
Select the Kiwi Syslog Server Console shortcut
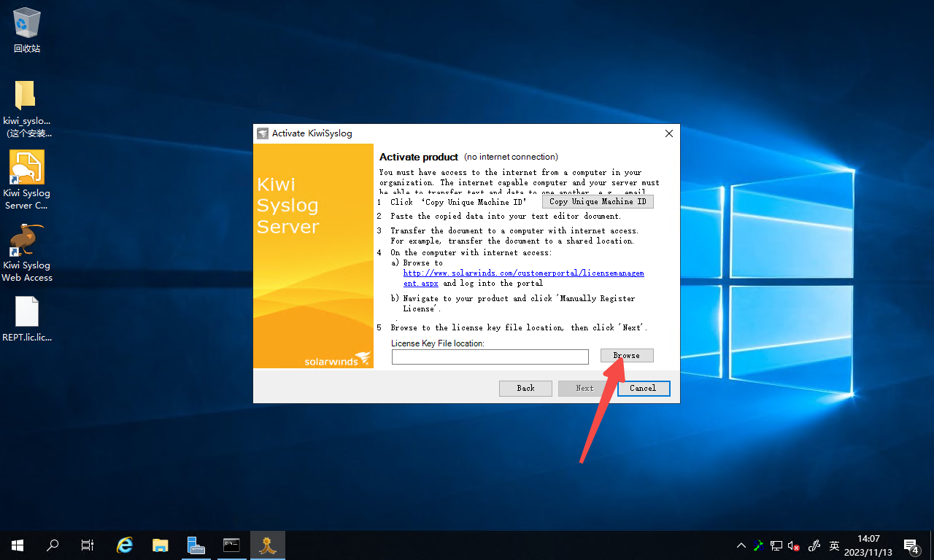27,180
